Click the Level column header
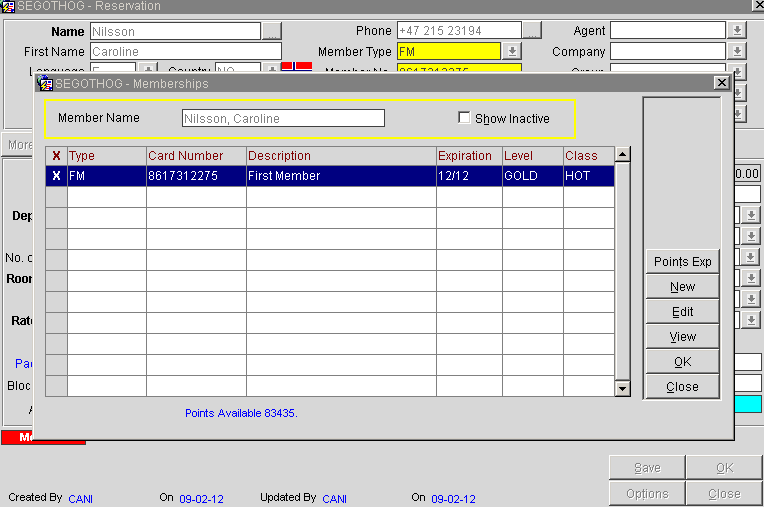764x507 pixels. [533, 156]
